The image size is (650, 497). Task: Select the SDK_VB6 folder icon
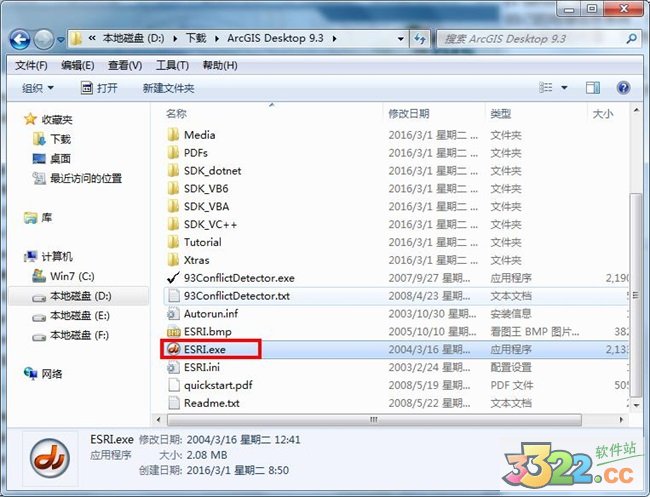coord(173,188)
